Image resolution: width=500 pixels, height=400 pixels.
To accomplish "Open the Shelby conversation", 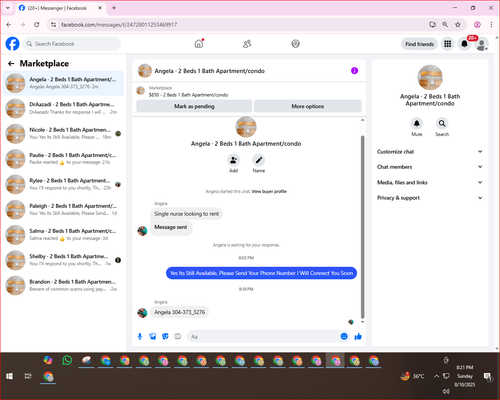I will pos(63,260).
